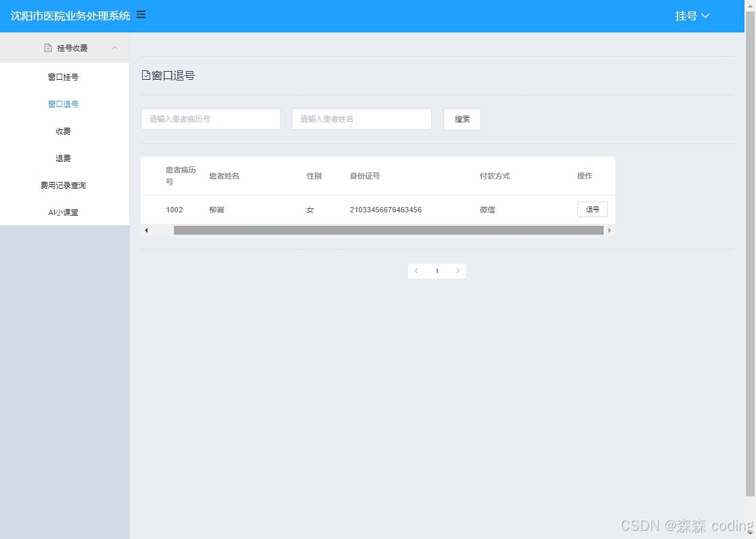756x539 pixels.
Task: Click 沈阳市医院业务处理系统 header title
Action: 70,16
